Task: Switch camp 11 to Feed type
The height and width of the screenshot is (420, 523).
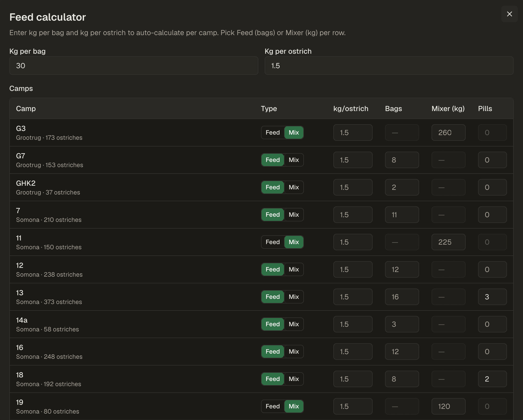Action: point(273,242)
